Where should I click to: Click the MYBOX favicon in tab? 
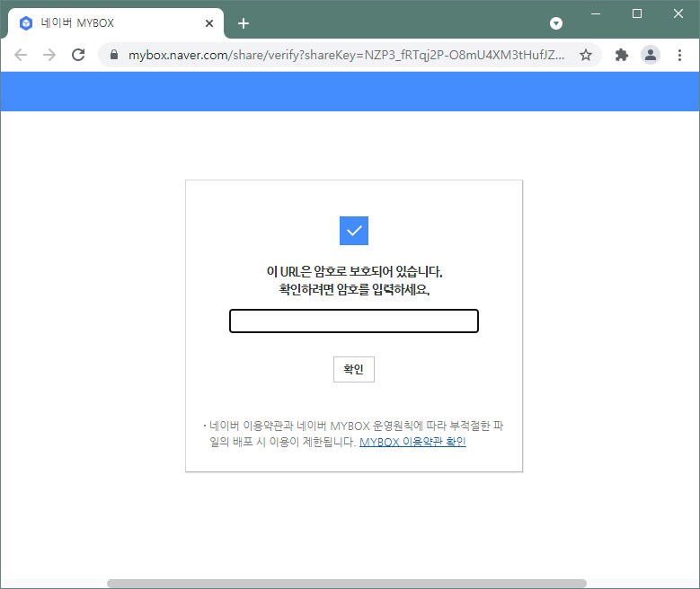pos(26,23)
